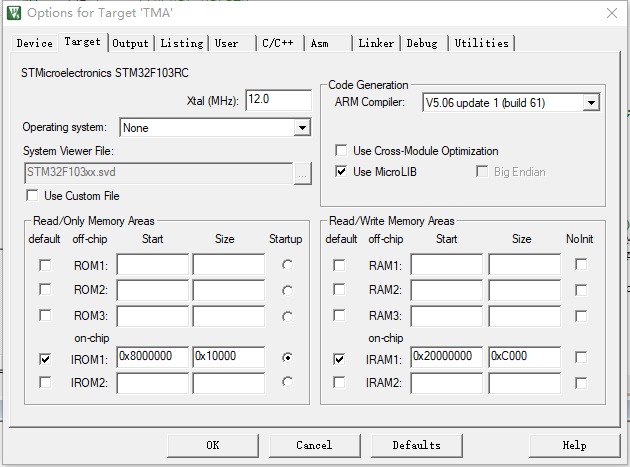
Task: Click the IROM1 Start address field
Action: pyautogui.click(x=152, y=357)
